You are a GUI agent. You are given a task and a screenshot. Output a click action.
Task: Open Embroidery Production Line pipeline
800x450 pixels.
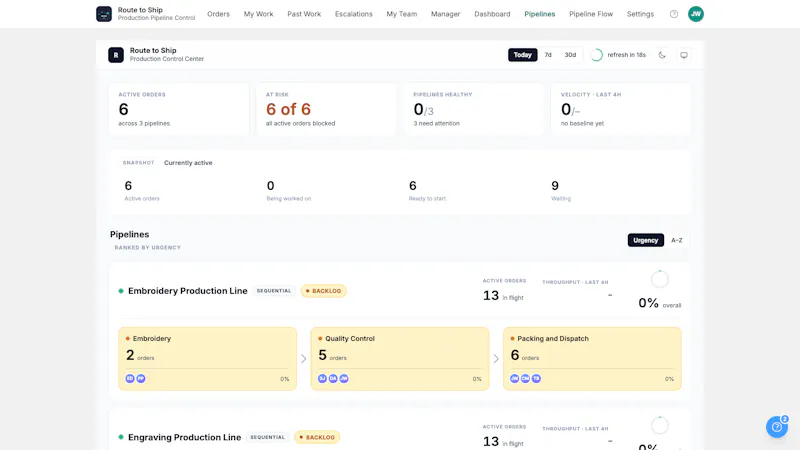[188, 291]
